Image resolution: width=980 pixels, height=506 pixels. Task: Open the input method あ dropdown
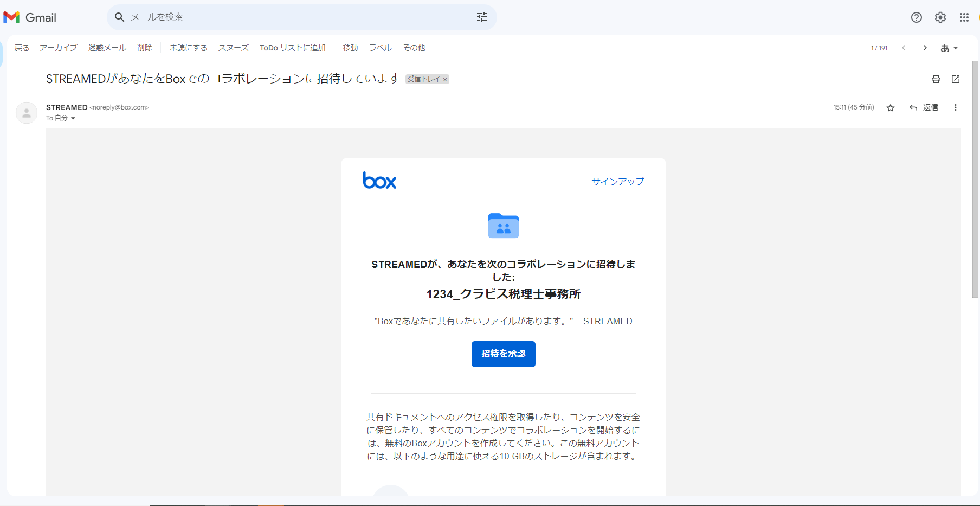pos(949,48)
